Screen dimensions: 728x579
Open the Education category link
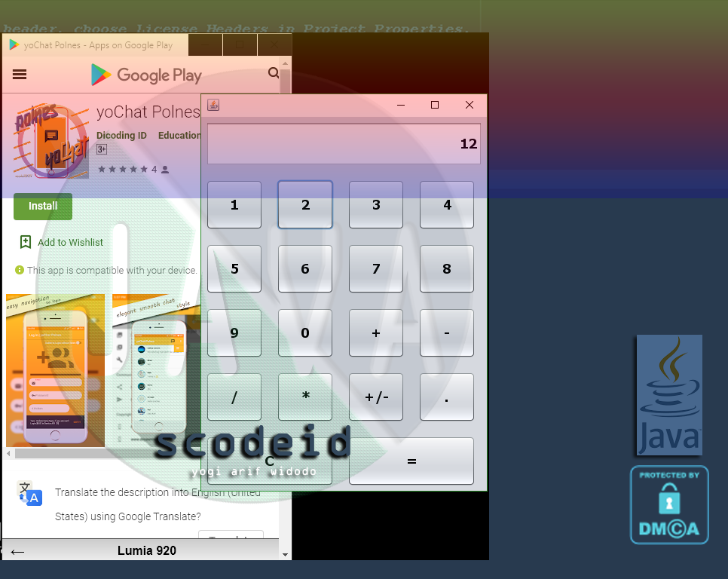[x=179, y=135]
